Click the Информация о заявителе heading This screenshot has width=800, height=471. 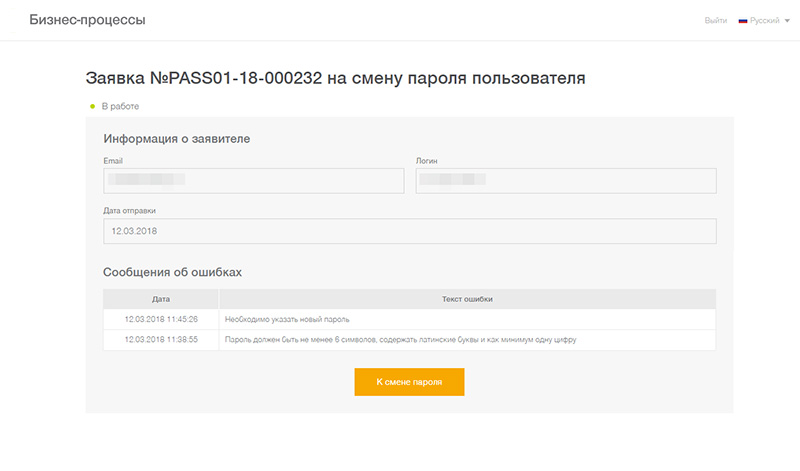(x=177, y=139)
